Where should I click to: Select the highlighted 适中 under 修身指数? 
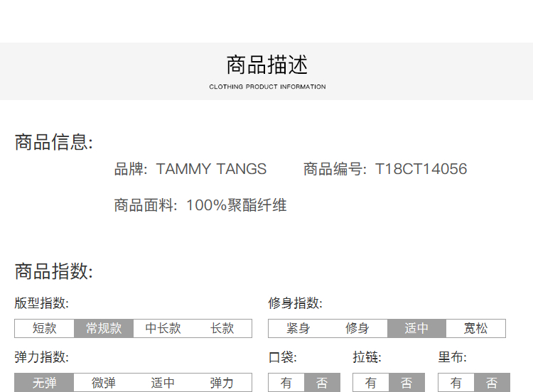pos(416,328)
